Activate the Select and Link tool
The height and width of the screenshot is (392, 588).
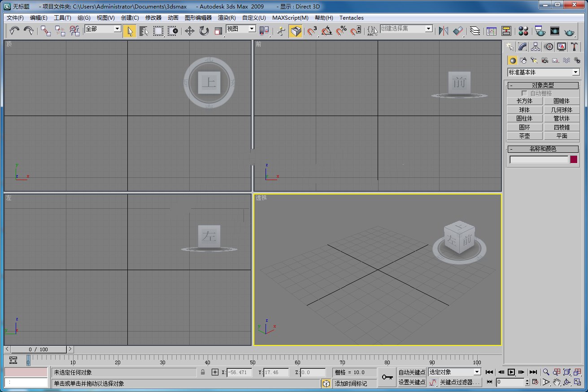click(x=46, y=31)
